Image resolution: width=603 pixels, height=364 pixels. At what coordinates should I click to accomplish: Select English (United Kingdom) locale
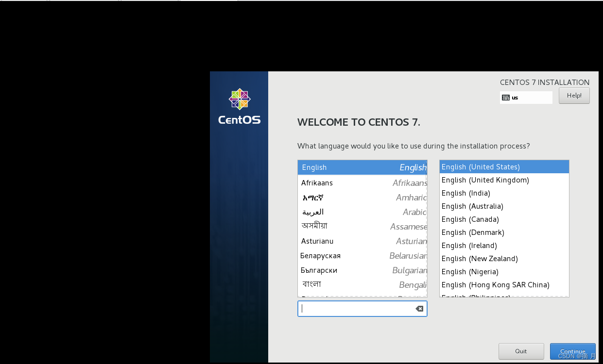click(504, 180)
